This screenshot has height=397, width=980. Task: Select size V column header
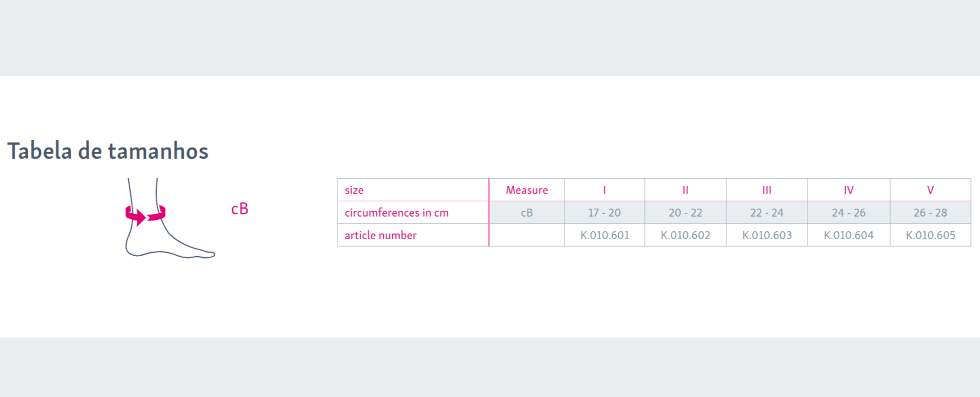[x=931, y=190]
